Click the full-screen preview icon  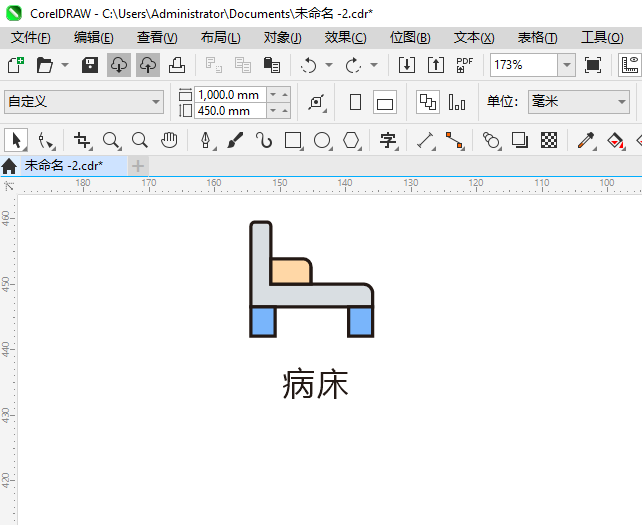pos(593,65)
